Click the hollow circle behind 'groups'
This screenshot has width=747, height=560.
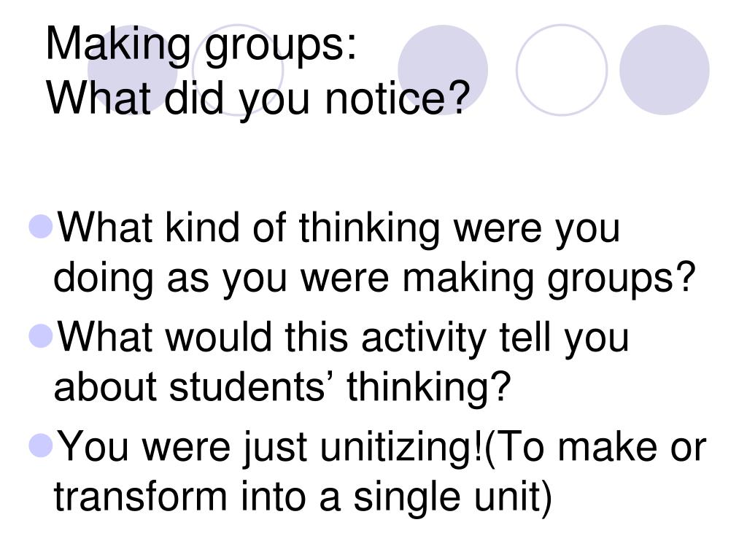238,69
